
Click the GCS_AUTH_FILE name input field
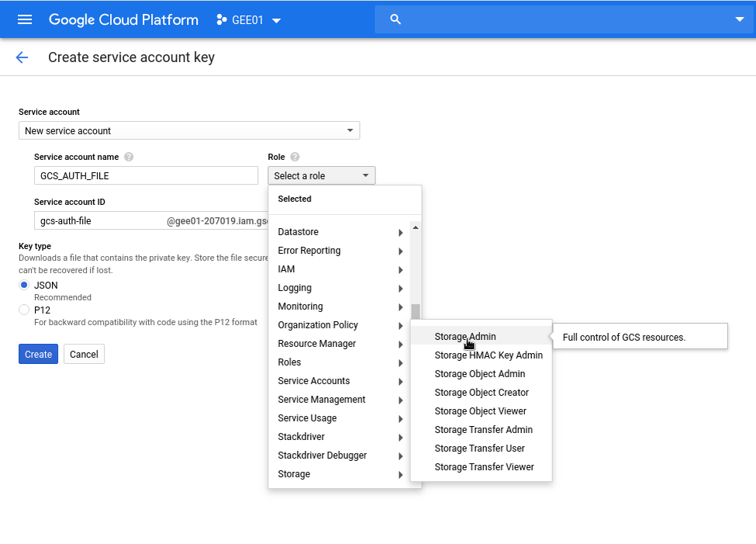(146, 175)
